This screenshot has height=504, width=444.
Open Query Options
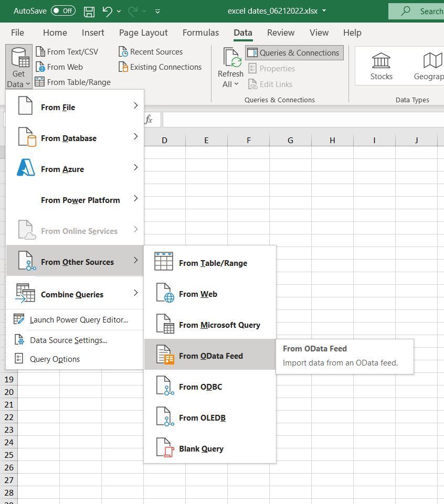click(x=75, y=359)
